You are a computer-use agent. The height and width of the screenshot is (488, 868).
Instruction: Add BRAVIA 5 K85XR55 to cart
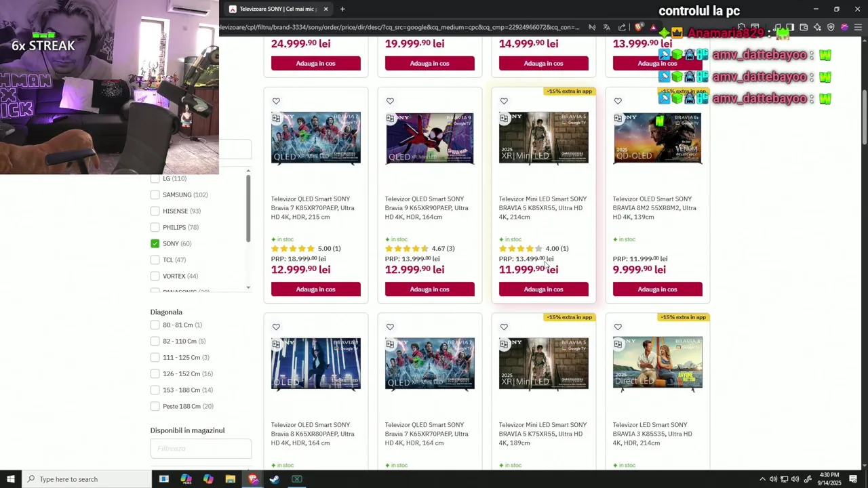pos(544,289)
